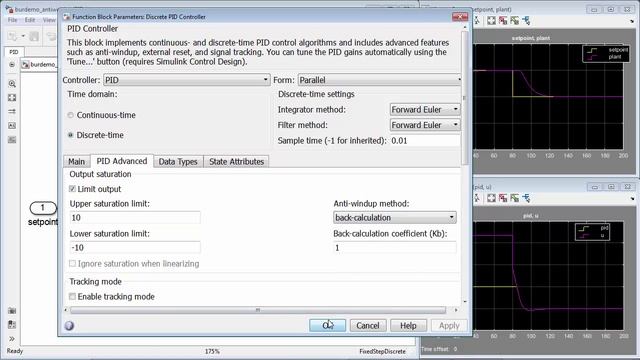The image size is (640, 360).
Task: Click the four-arrow autoscale icon in the pid, u scope
Action: [x=491, y=198]
